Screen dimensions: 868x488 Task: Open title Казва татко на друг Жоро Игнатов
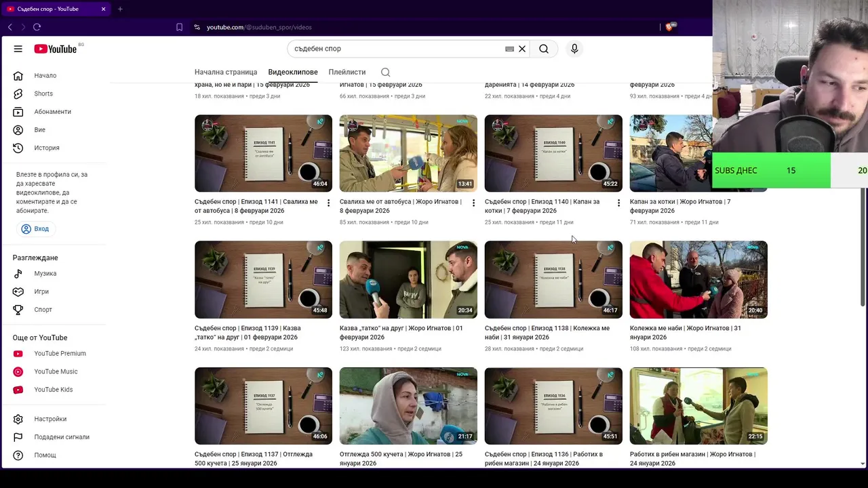pyautogui.click(x=401, y=333)
